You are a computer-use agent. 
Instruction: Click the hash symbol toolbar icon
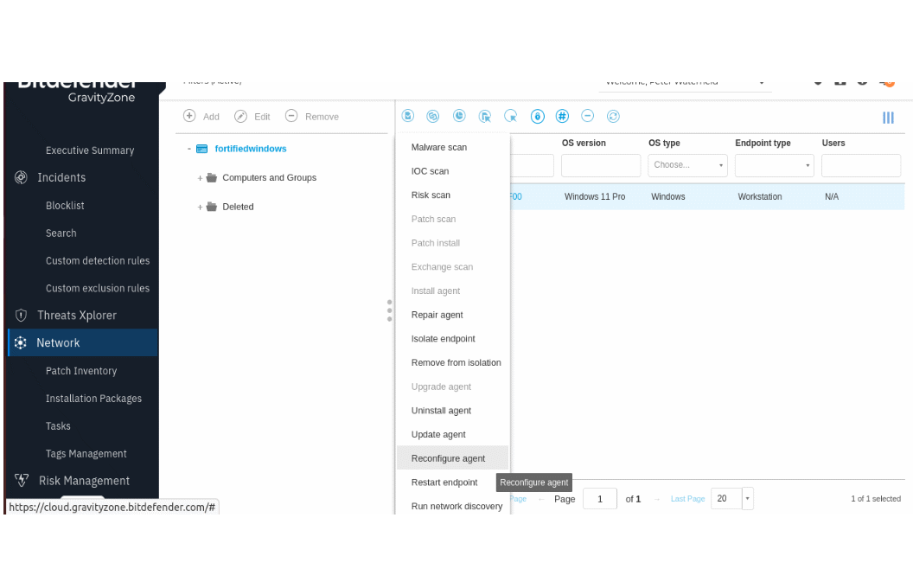[562, 117]
